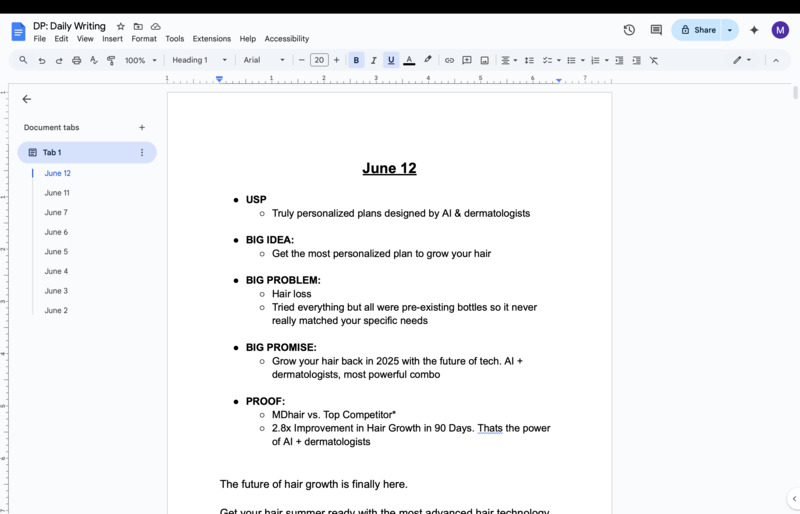The image size is (800, 514).
Task: Star this document
Action: click(120, 26)
